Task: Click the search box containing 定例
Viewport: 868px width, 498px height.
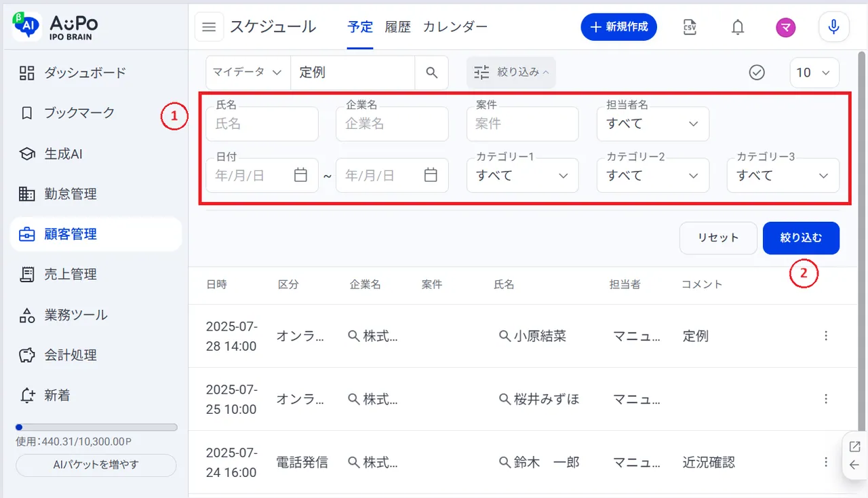Action: tap(353, 73)
